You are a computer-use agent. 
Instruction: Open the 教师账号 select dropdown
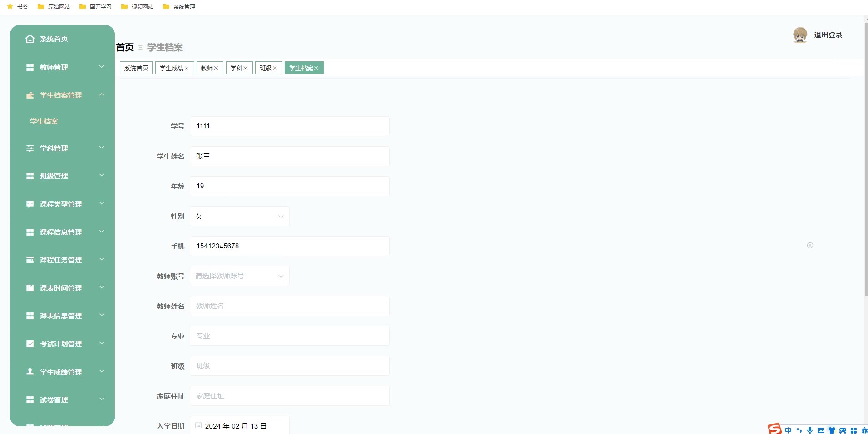(240, 276)
